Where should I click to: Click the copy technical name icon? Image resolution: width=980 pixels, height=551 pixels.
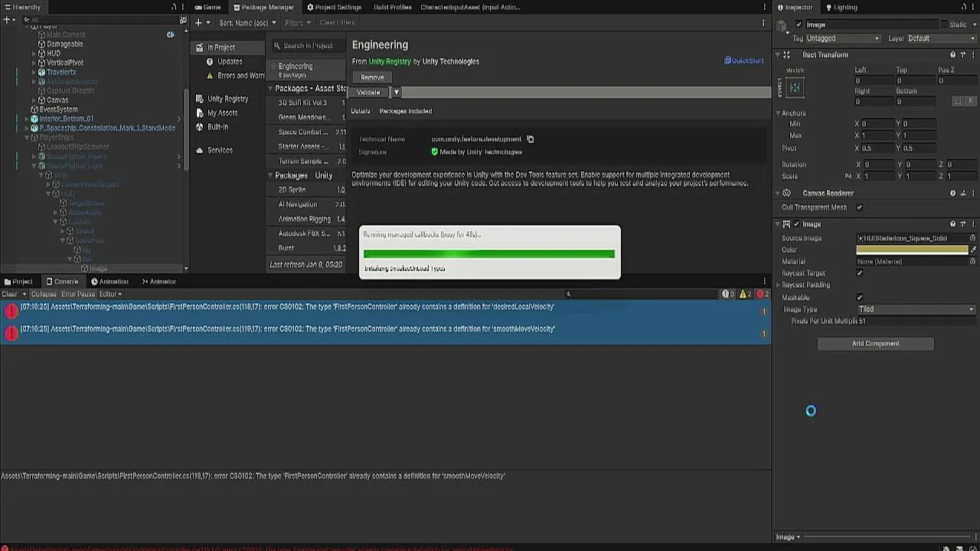(530, 139)
